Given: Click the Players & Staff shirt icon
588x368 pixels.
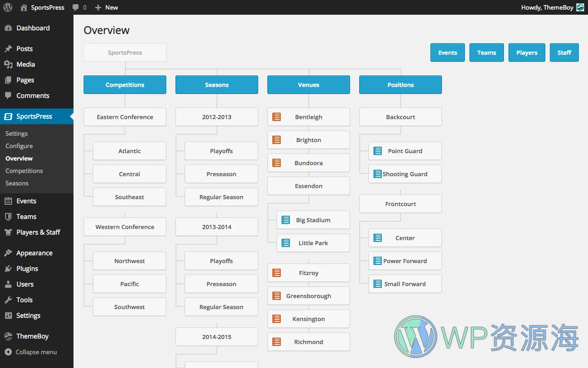Looking at the screenshot, I should [8, 232].
